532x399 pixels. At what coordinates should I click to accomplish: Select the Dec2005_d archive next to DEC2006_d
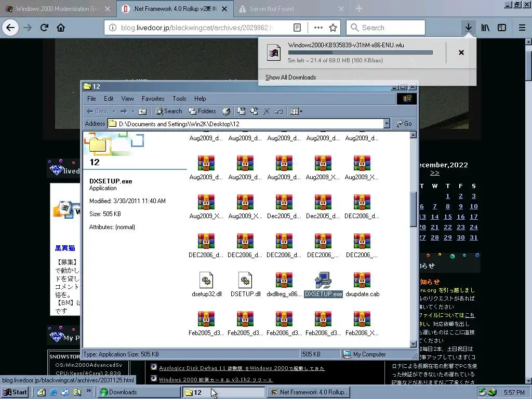coord(323,206)
